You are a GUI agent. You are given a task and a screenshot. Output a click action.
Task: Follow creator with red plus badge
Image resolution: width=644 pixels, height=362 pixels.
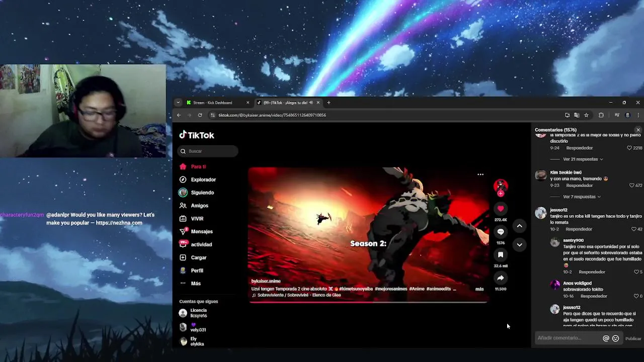501,194
